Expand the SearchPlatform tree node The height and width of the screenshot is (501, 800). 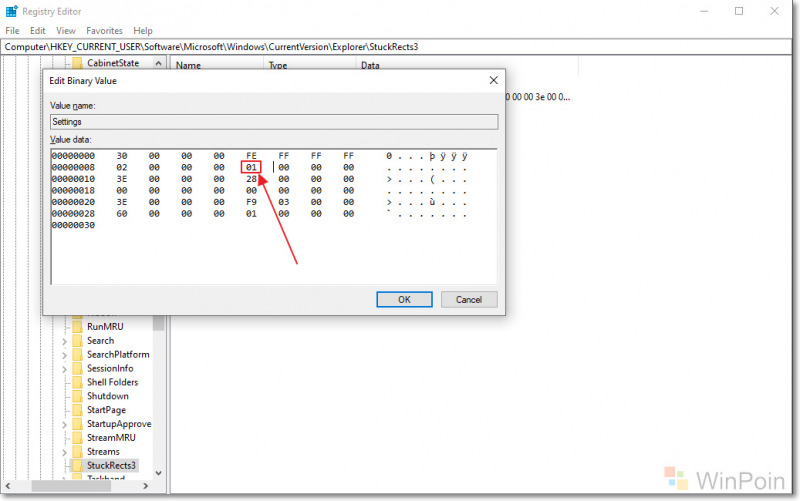[x=64, y=355]
